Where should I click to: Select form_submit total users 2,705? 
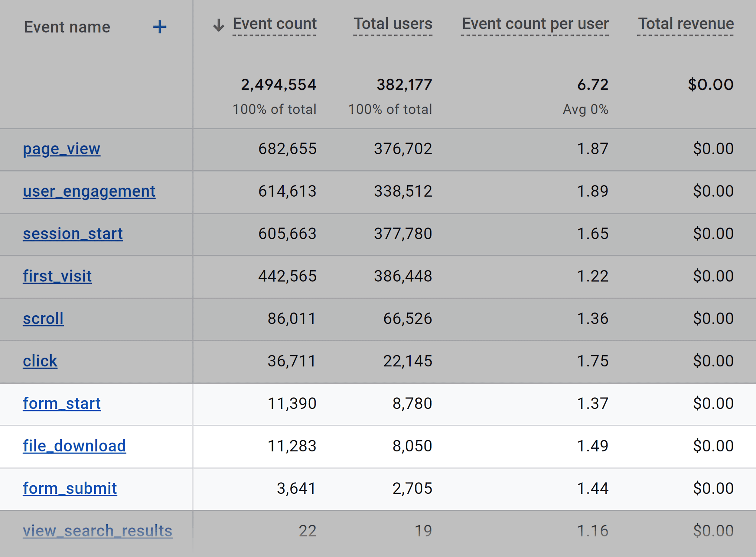coord(412,489)
